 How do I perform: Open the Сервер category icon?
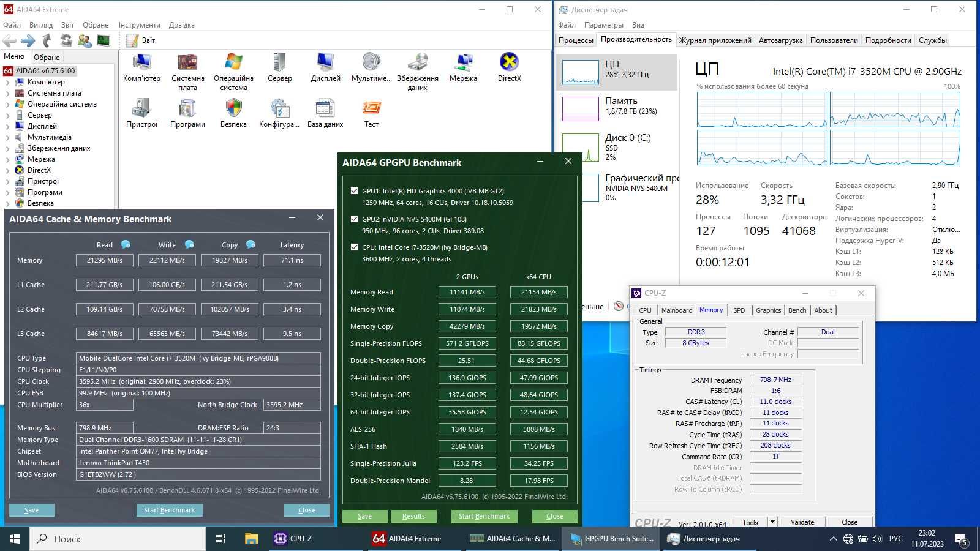point(279,67)
